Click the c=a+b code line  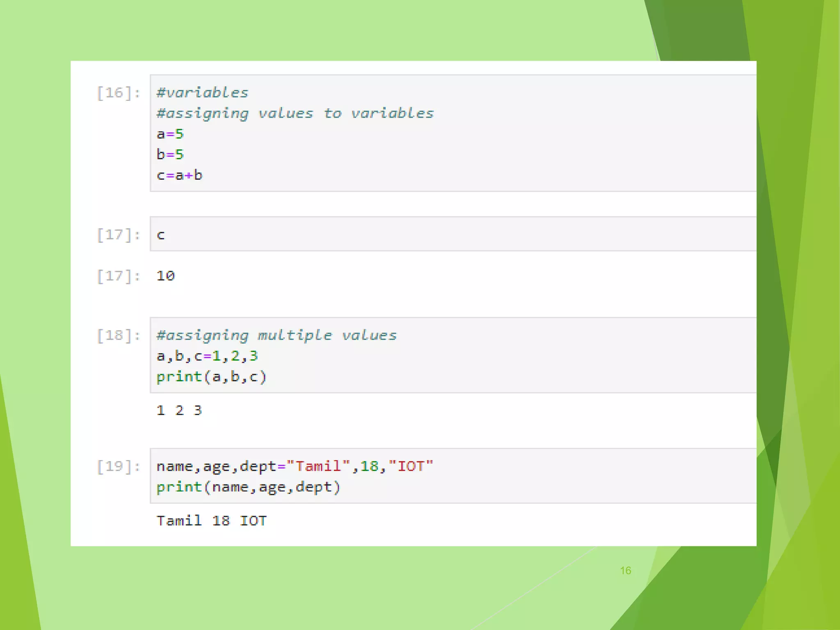180,176
